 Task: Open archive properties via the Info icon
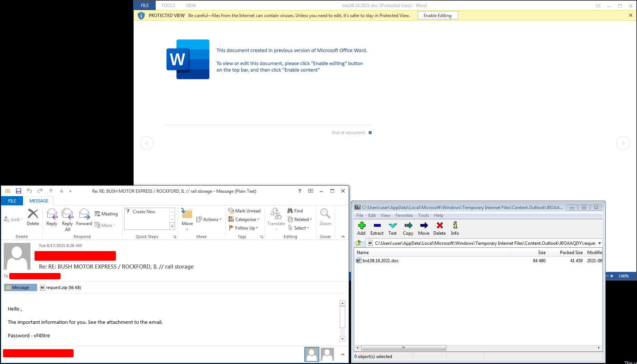click(x=455, y=228)
